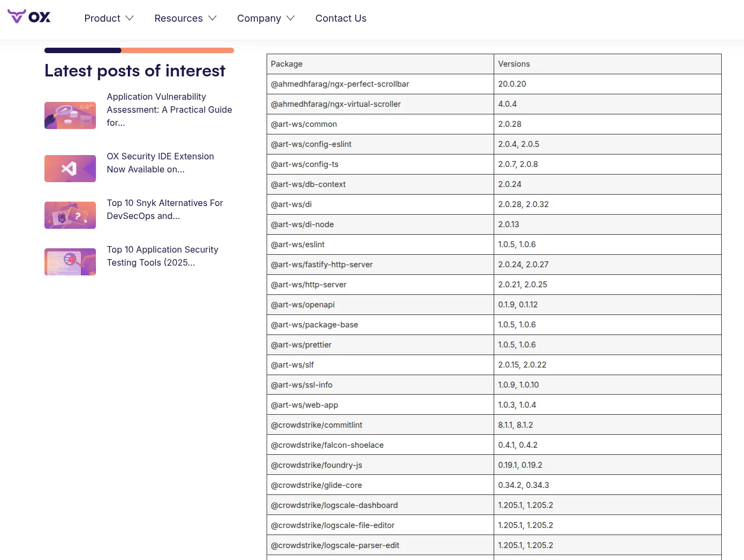Open Application Vulnerability Assessment post link

tap(169, 110)
